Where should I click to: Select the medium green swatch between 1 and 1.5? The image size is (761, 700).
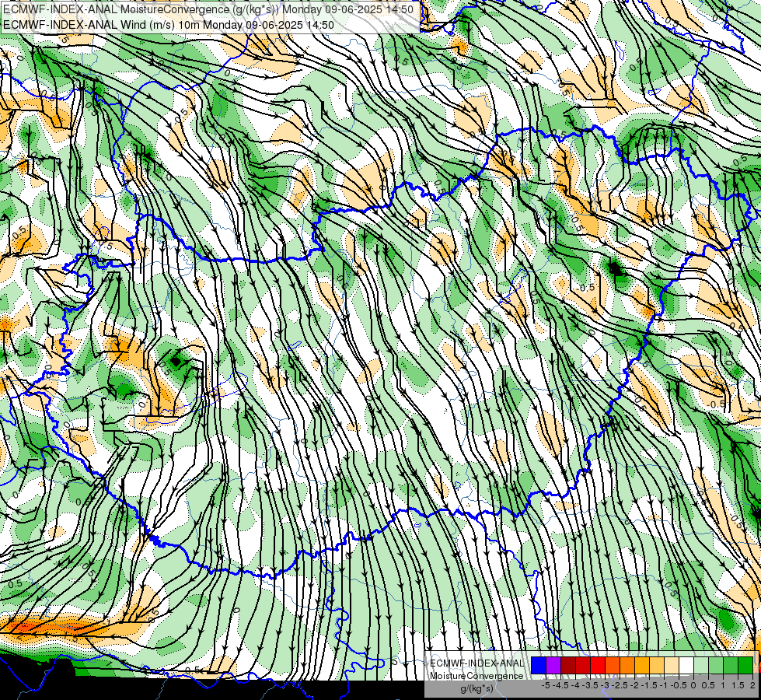(x=731, y=666)
